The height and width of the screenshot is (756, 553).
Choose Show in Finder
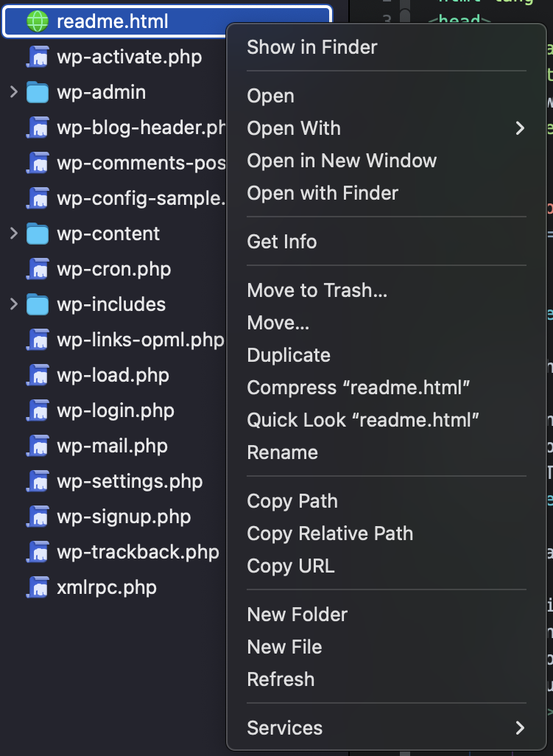[x=312, y=47]
